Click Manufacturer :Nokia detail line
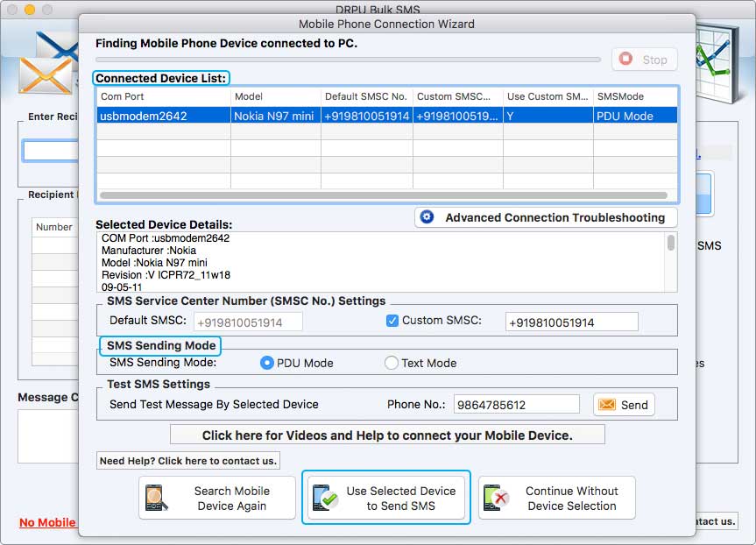This screenshot has width=756, height=545. point(149,251)
